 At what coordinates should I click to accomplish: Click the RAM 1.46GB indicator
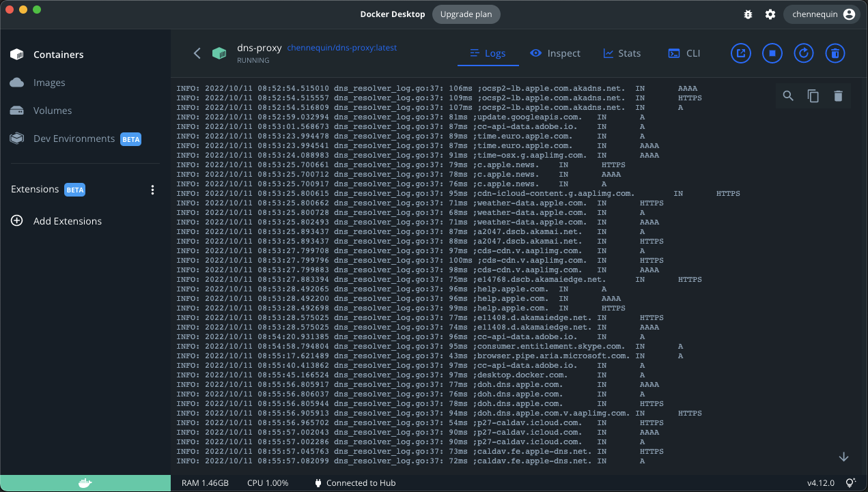205,483
